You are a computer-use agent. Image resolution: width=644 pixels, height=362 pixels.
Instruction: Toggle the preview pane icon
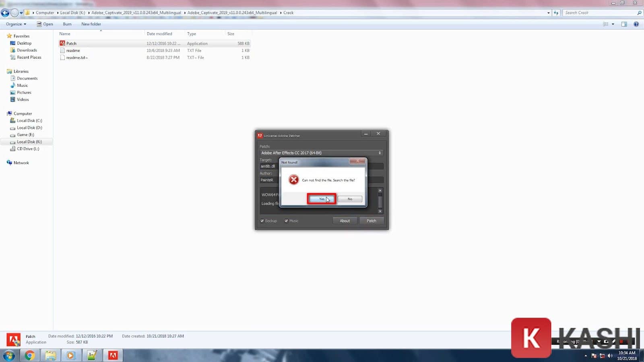(x=624, y=24)
